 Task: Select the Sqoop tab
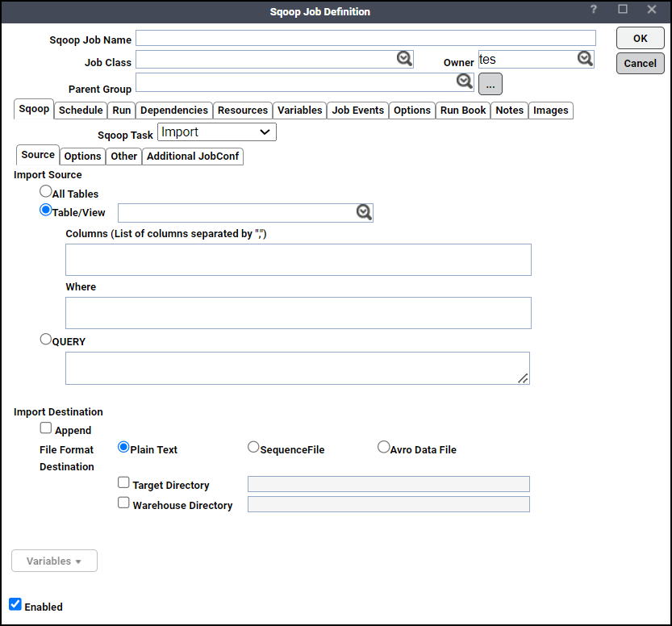point(34,109)
